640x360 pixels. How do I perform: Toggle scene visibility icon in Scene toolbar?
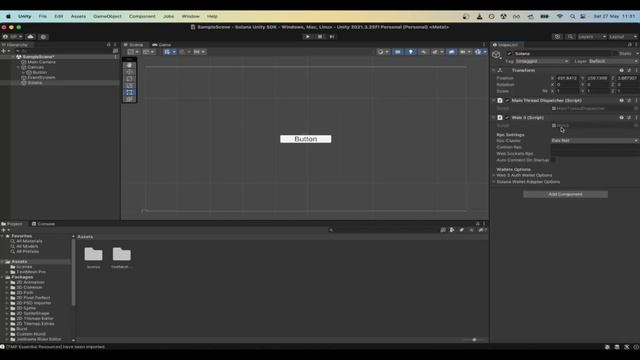point(451,52)
